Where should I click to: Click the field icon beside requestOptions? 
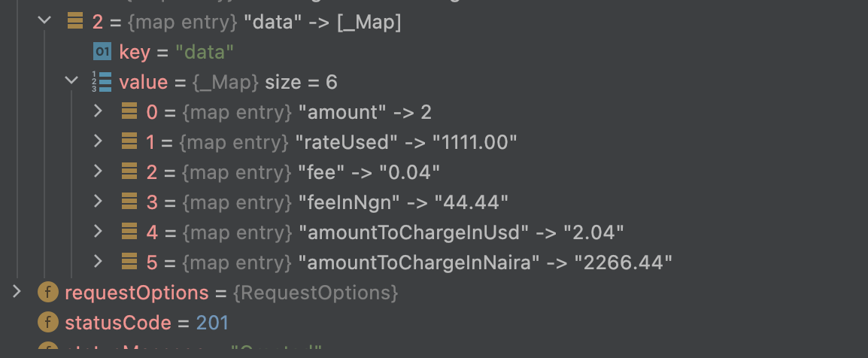(48, 292)
